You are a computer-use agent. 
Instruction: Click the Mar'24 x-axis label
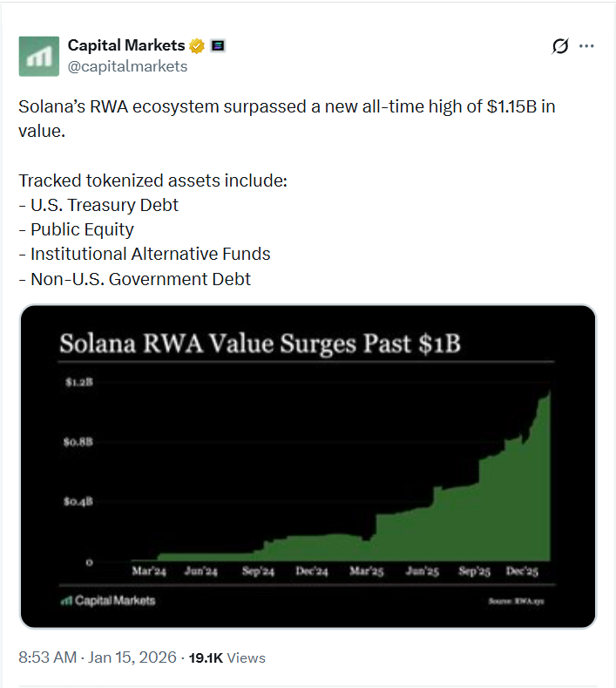pyautogui.click(x=149, y=571)
